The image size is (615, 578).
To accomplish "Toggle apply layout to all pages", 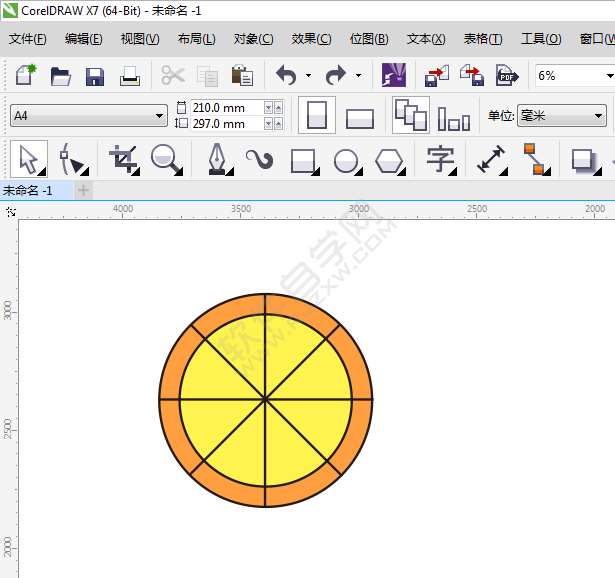I will coord(410,116).
